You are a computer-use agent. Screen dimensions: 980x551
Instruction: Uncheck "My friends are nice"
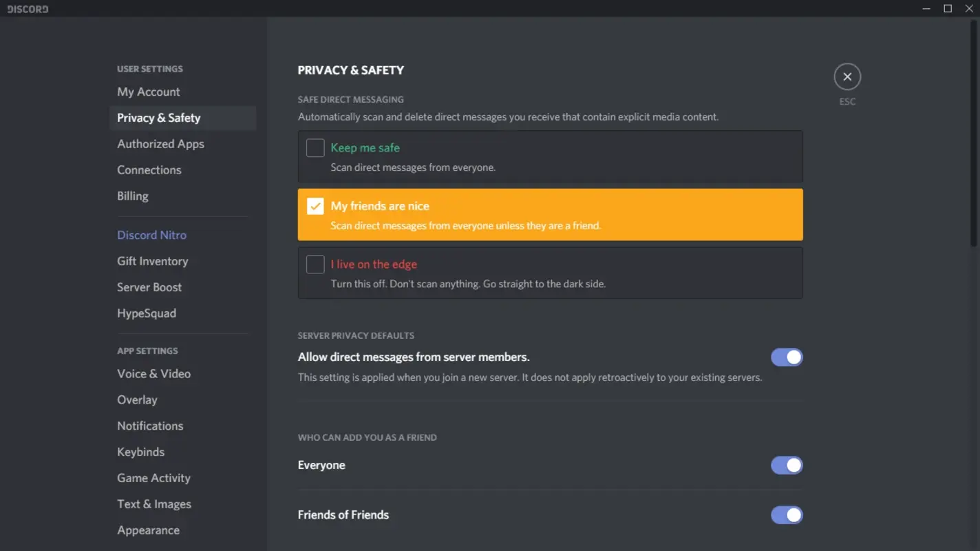point(315,205)
